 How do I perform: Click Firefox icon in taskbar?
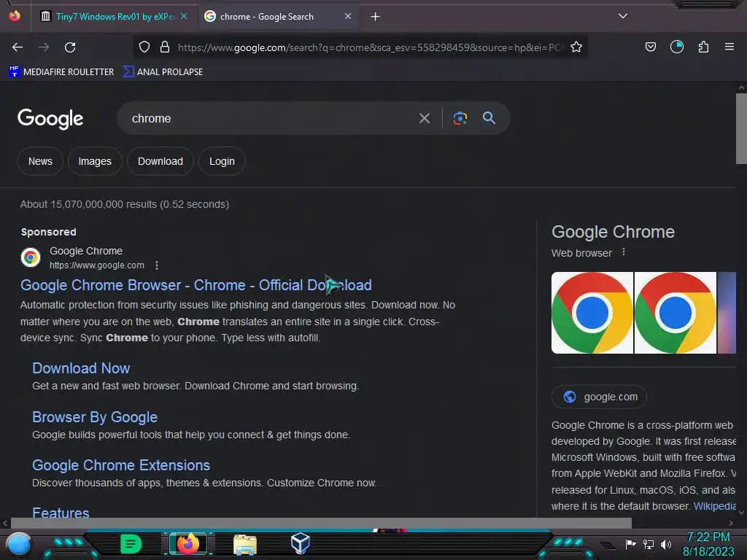(187, 544)
